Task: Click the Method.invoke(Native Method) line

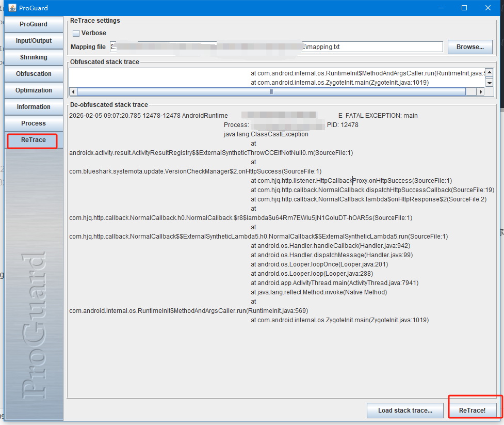Action: [319, 292]
